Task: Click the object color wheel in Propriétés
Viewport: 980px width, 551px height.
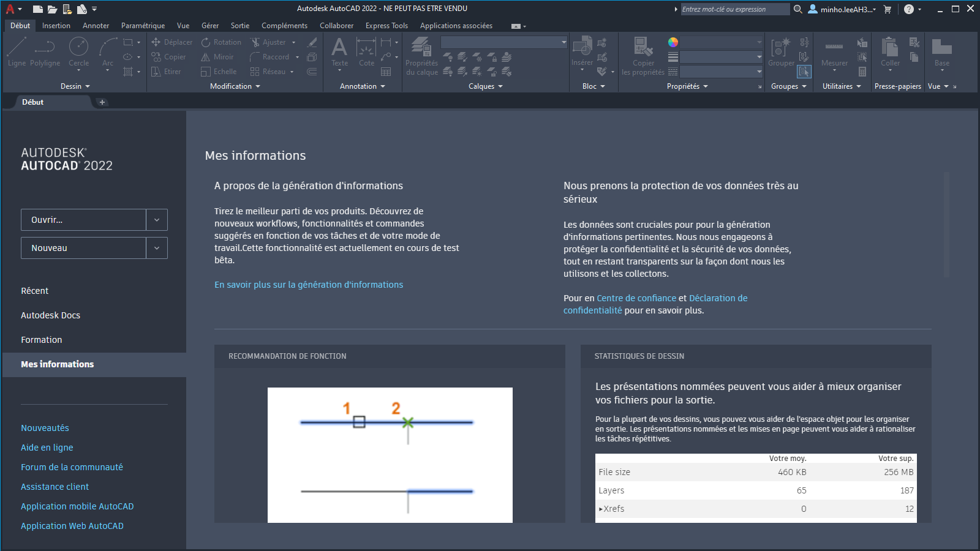Action: click(673, 42)
